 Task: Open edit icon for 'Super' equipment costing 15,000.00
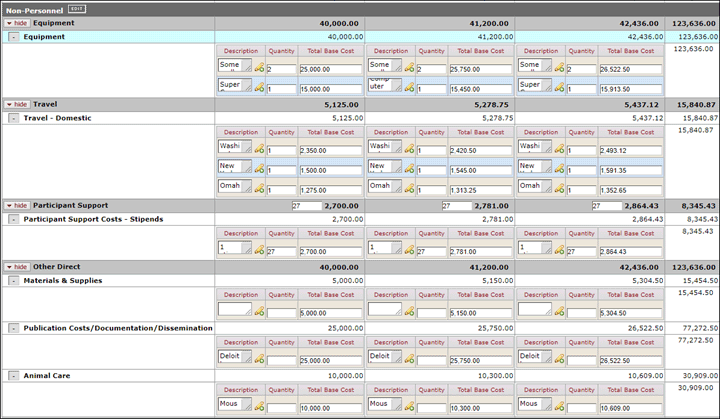259,87
